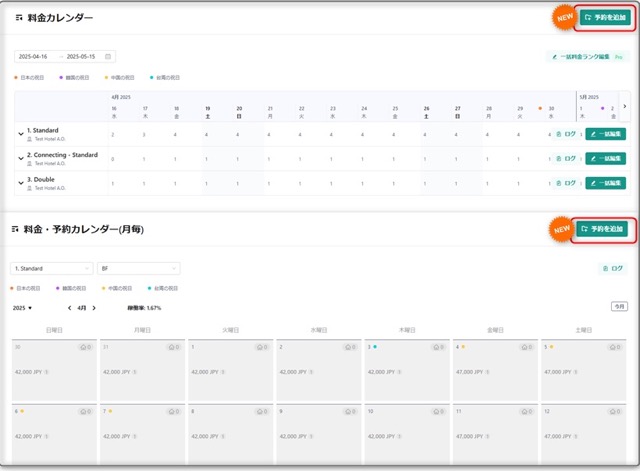Click the house occupancy badge on monthly day 6
640x471 pixels.
click(x=86, y=412)
